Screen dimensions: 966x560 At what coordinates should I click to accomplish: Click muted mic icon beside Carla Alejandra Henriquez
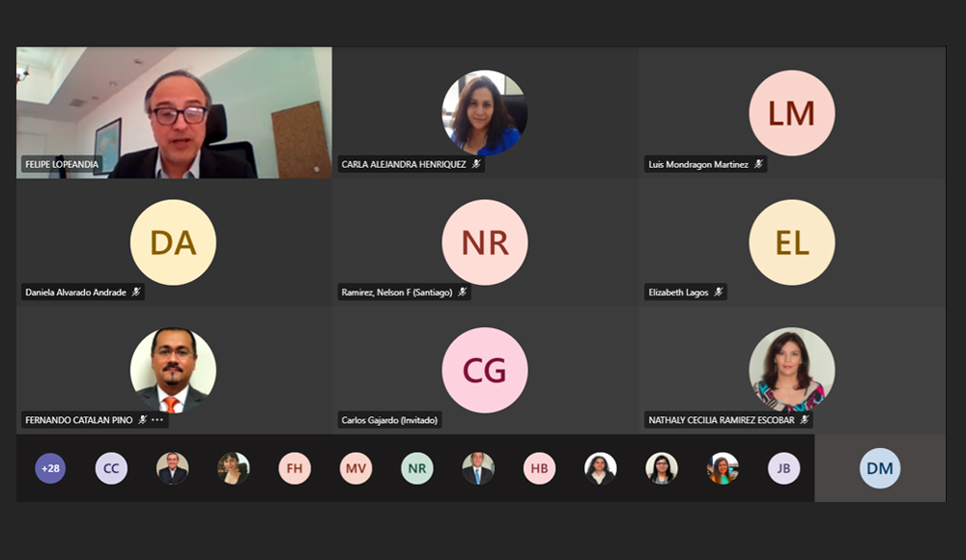click(476, 164)
